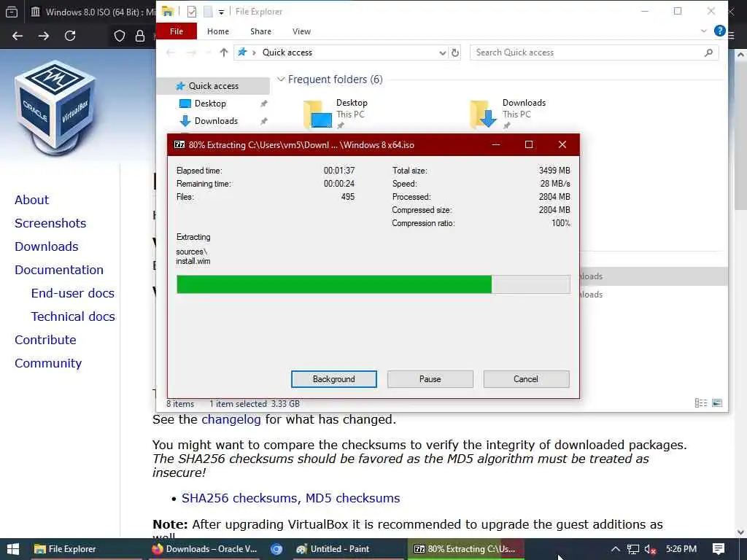Select Quick access in navigation pane
This screenshot has height=560, width=747.
[x=214, y=86]
